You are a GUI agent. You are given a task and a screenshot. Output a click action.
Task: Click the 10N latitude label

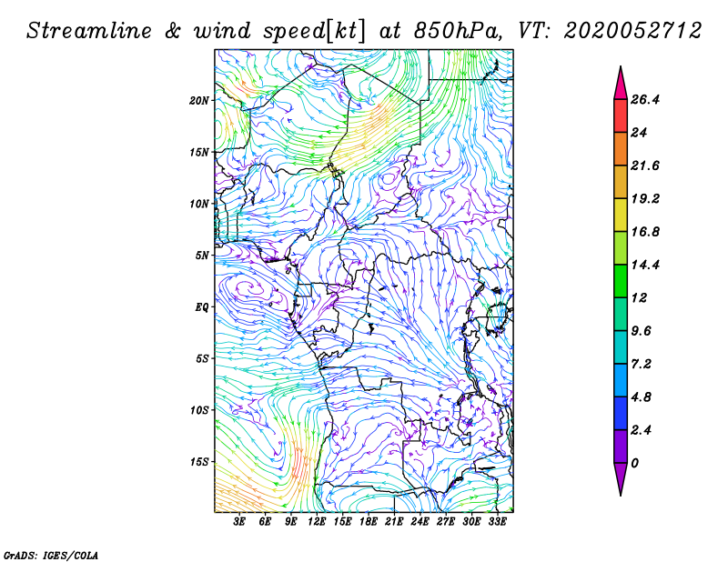tap(198, 204)
